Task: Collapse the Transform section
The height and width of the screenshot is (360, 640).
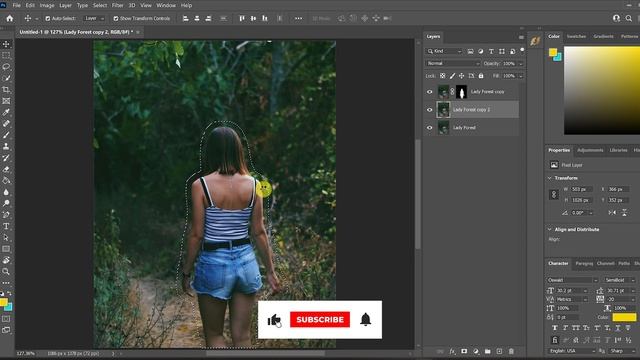Action: [550, 178]
